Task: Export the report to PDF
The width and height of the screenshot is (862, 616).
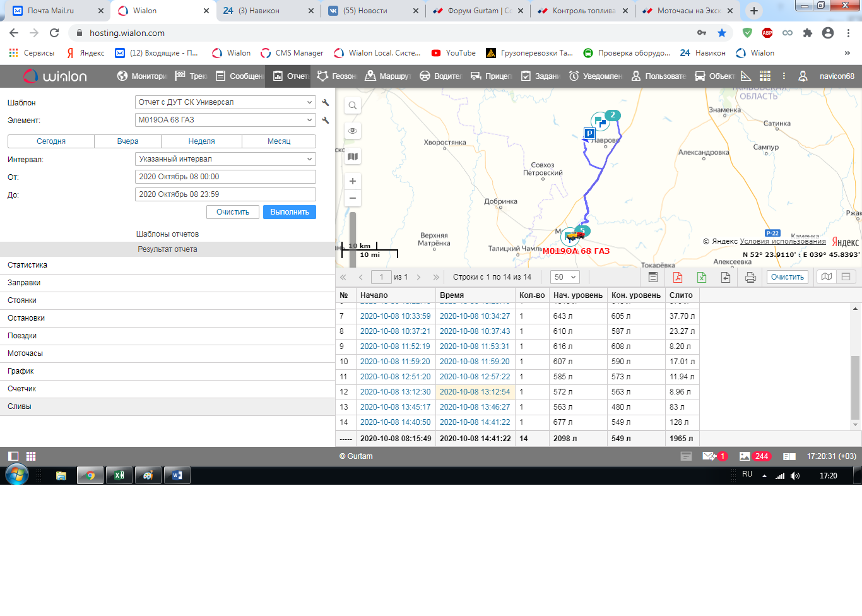Action: click(678, 277)
